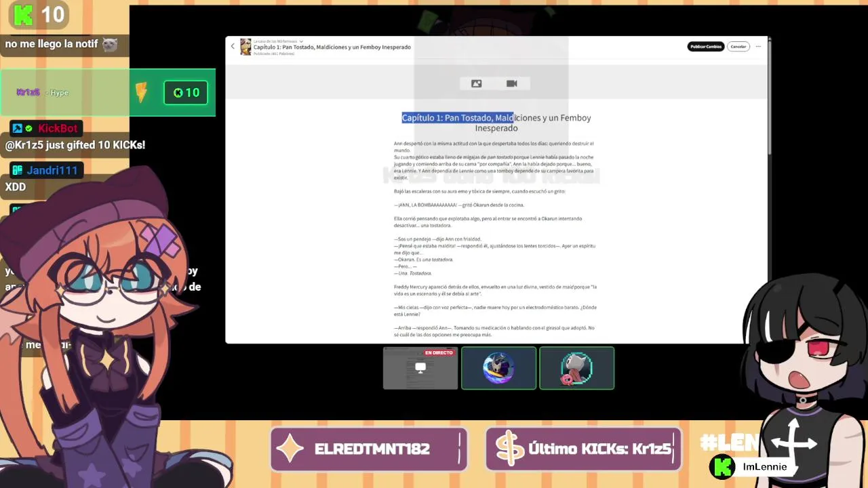Viewport: 868px width, 488px height.
Task: Select the Hollow Knight avatar participant tile
Action: pos(499,368)
